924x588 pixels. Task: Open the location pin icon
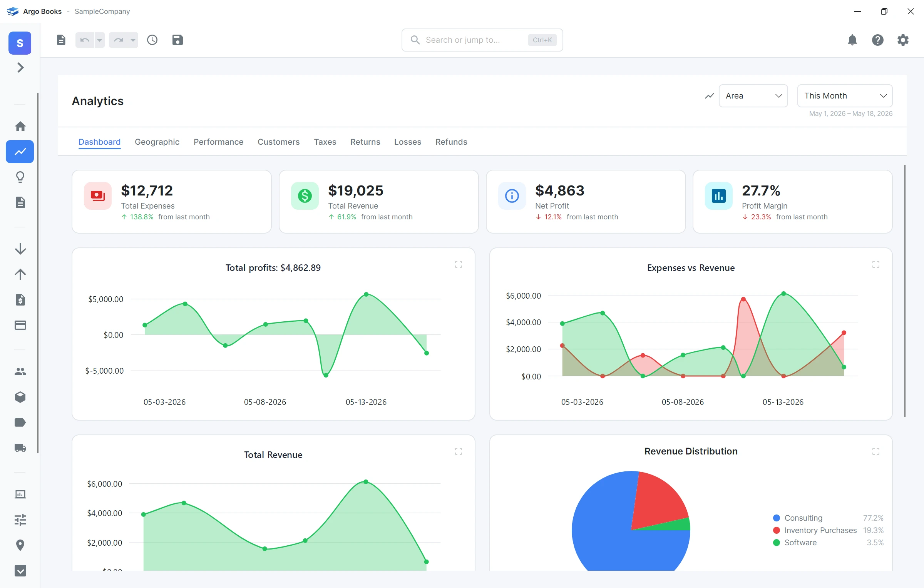coord(20,545)
